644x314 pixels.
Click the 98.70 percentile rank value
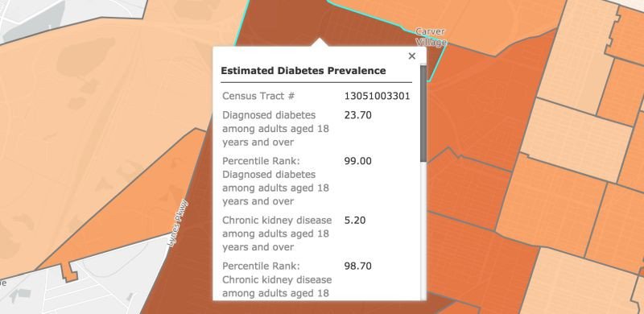coord(357,266)
